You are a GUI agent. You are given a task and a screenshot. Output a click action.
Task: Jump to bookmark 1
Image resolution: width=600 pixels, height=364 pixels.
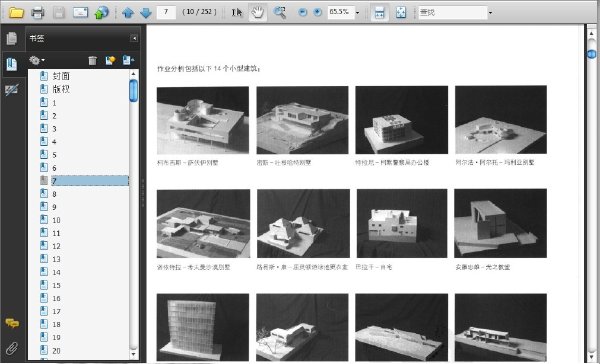(x=54, y=103)
